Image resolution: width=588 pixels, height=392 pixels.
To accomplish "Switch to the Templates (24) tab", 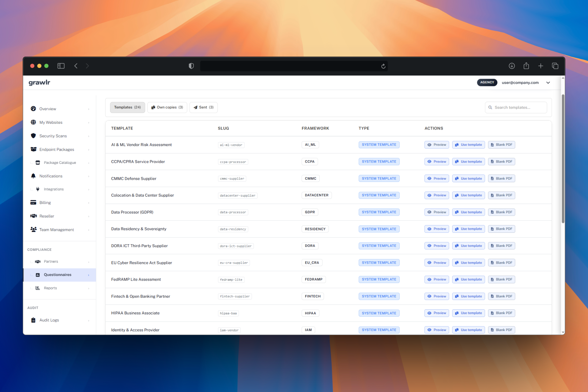I will click(x=127, y=107).
